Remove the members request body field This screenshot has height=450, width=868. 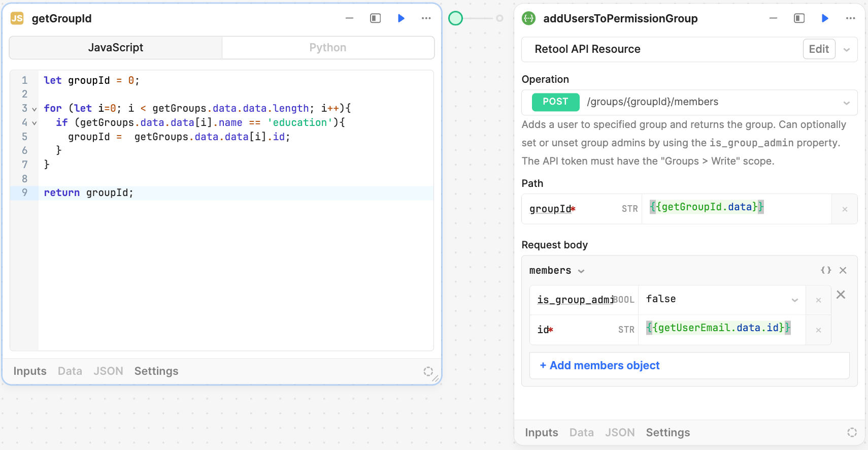pyautogui.click(x=843, y=270)
